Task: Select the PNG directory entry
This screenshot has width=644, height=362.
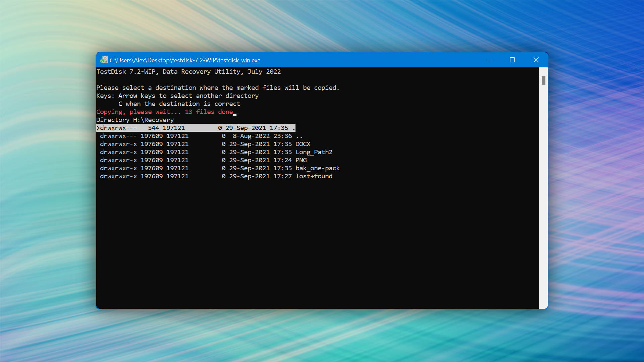Action: (203, 160)
